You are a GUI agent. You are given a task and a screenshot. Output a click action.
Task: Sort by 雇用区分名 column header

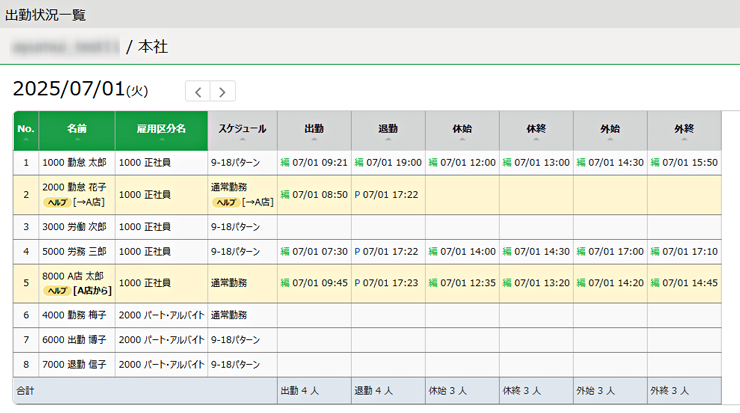point(161,131)
